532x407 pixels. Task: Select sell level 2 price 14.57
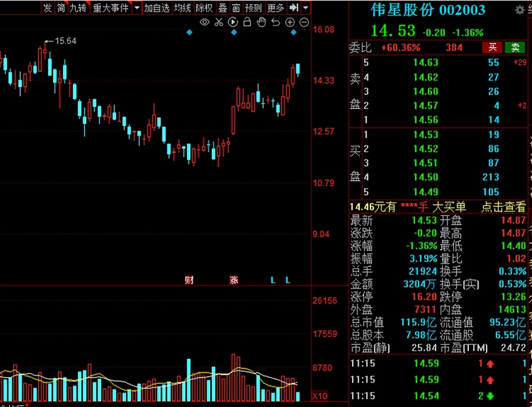tap(426, 106)
